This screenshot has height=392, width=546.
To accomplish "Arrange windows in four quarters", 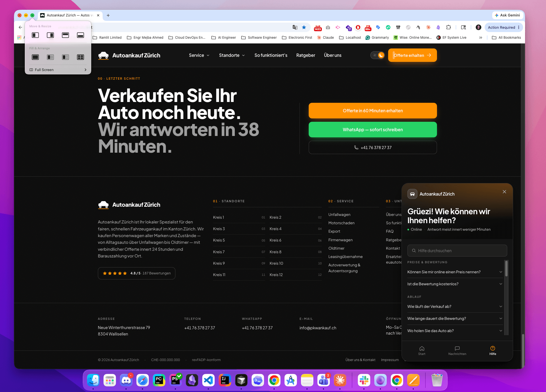I will 81,57.
